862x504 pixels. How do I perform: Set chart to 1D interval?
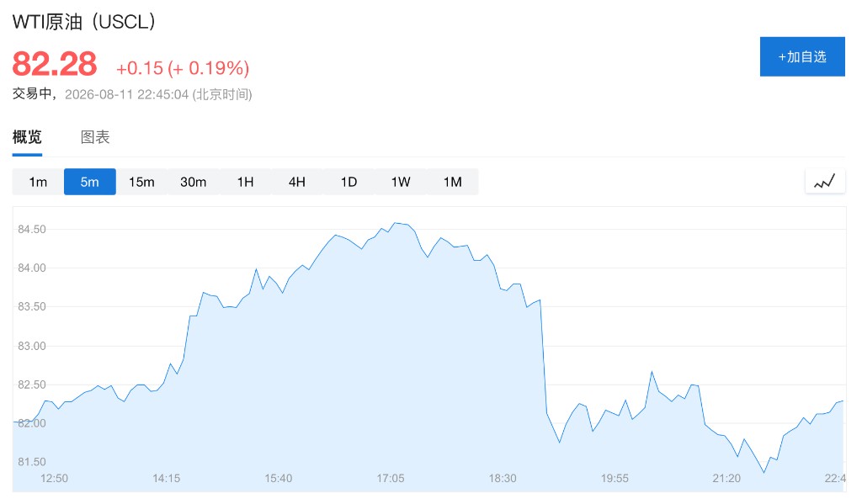tap(349, 182)
